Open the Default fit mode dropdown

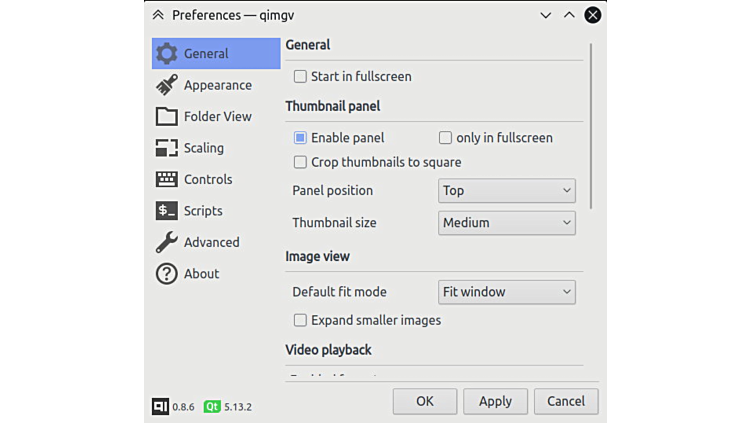507,292
